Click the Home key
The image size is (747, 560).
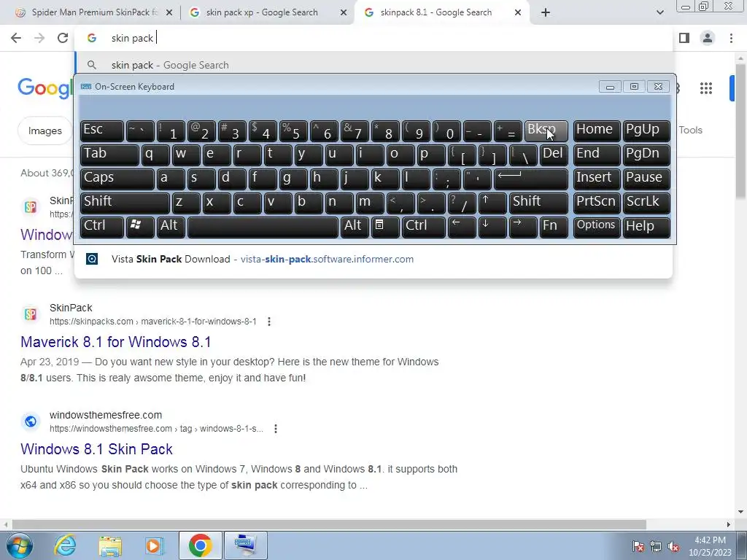597,131
